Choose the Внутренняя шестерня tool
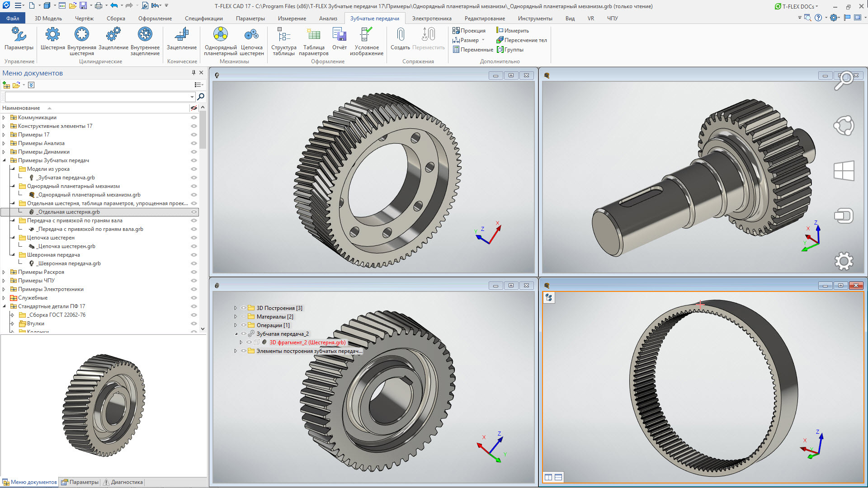This screenshot has height=488, width=868. 82,42
